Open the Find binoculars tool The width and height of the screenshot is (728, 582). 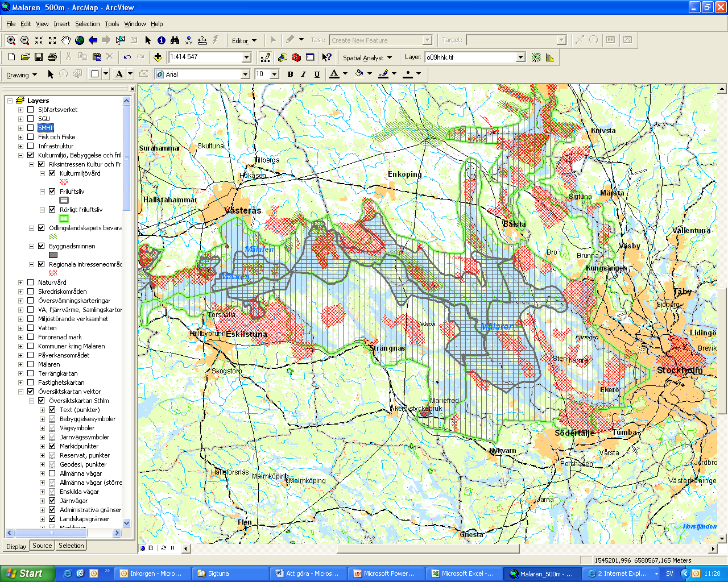point(175,40)
